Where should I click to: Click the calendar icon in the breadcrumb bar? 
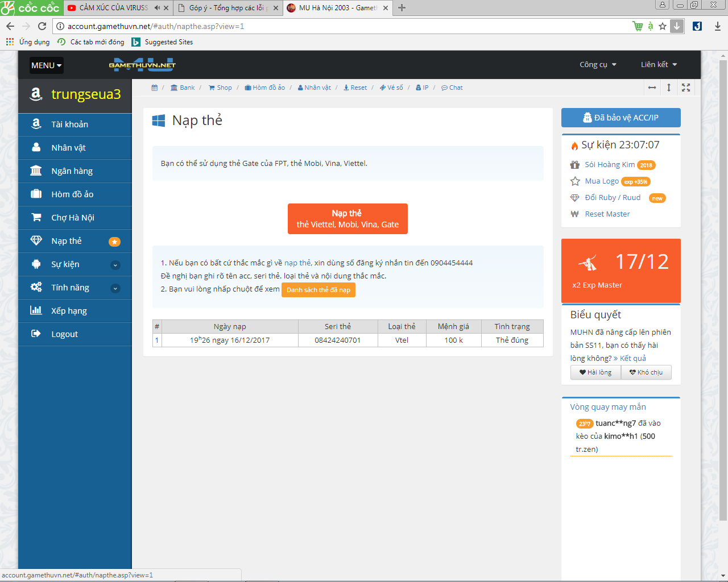tap(154, 88)
